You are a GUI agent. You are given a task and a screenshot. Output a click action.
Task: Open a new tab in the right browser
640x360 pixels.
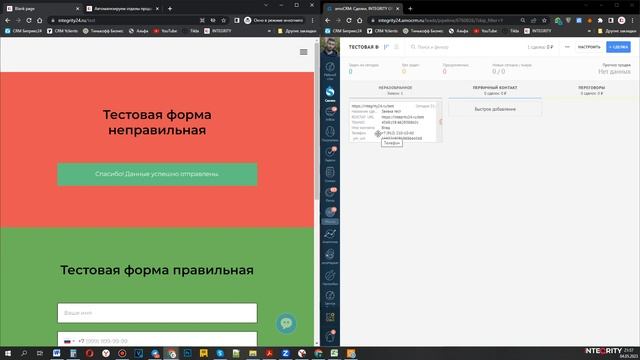(x=410, y=8)
